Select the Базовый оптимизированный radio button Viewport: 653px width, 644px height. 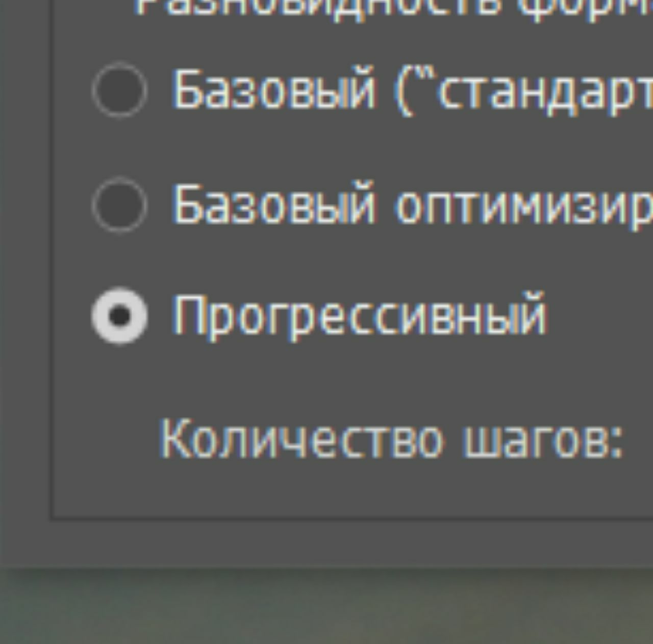[120, 205]
